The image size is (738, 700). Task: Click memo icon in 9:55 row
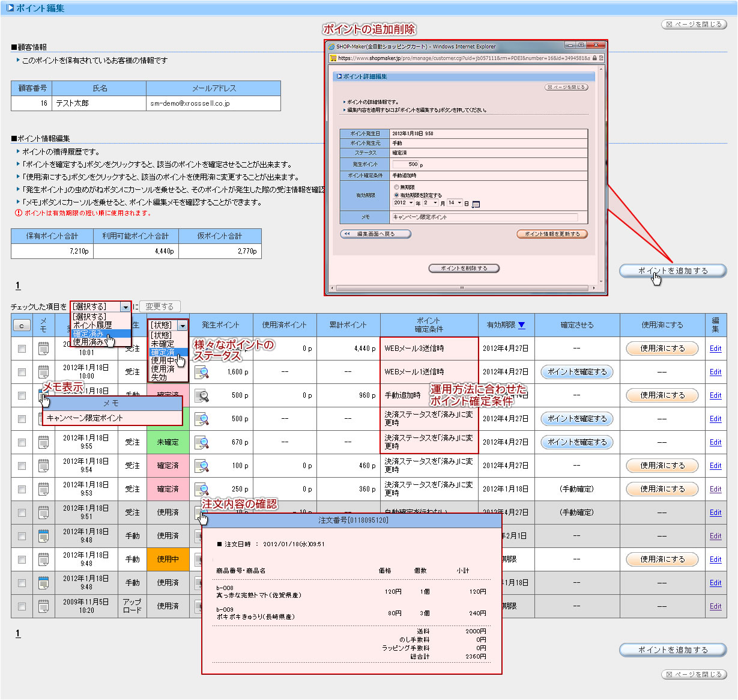(x=43, y=442)
